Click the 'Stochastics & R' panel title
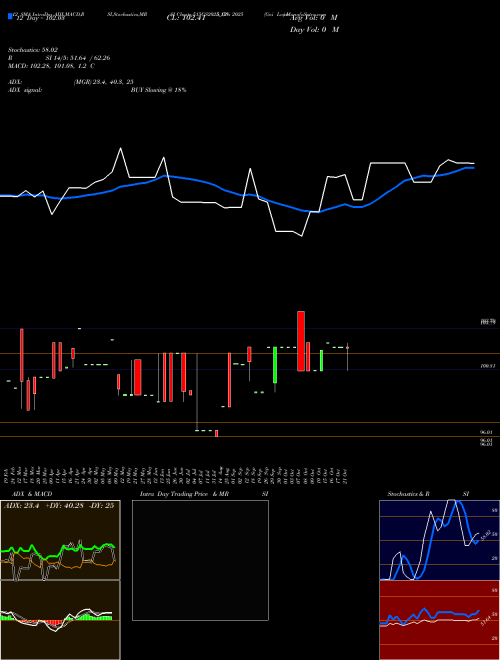Image resolution: width=500 pixels, height=660 pixels. [x=408, y=494]
